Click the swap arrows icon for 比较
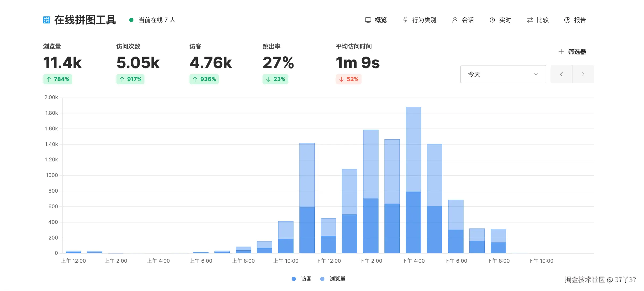This screenshot has width=644, height=291. [x=530, y=20]
